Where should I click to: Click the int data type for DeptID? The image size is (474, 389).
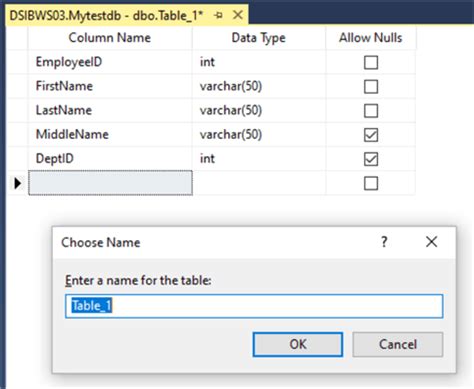[x=259, y=159]
